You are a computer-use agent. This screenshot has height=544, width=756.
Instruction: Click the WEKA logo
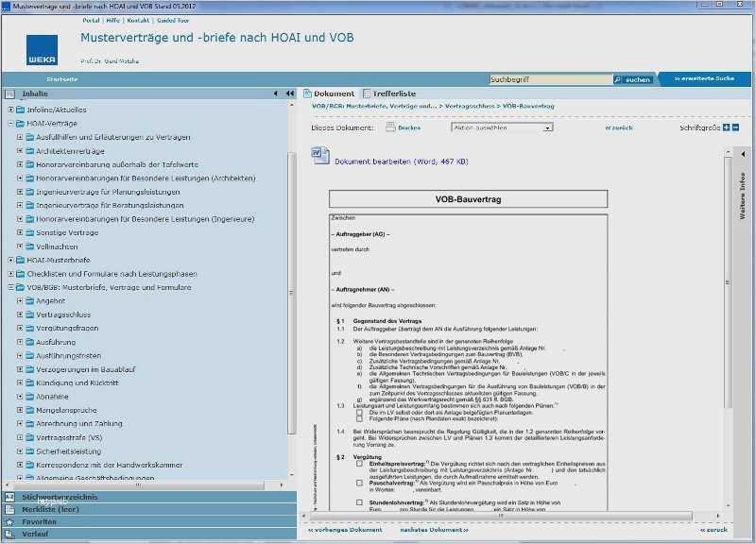tap(42, 50)
